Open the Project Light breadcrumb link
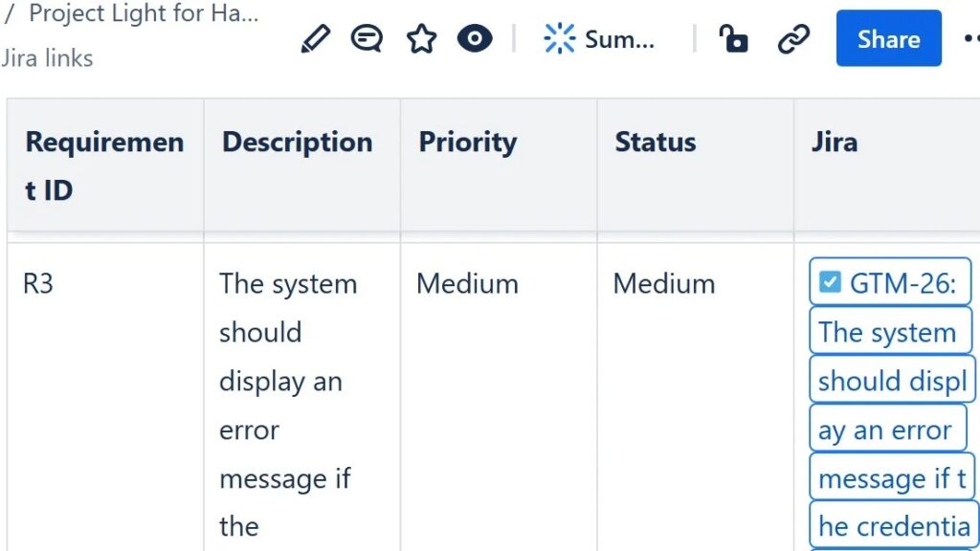 point(144,14)
